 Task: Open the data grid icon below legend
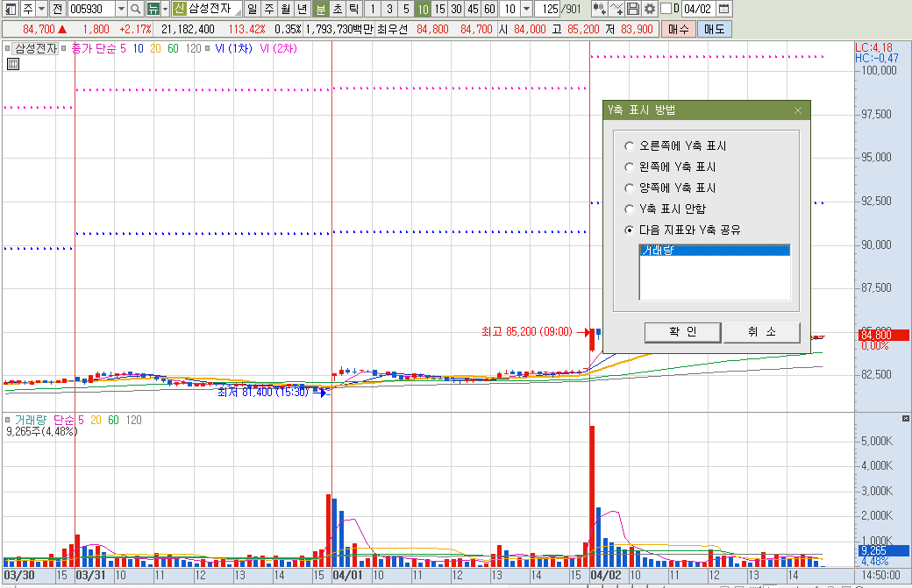click(13, 64)
